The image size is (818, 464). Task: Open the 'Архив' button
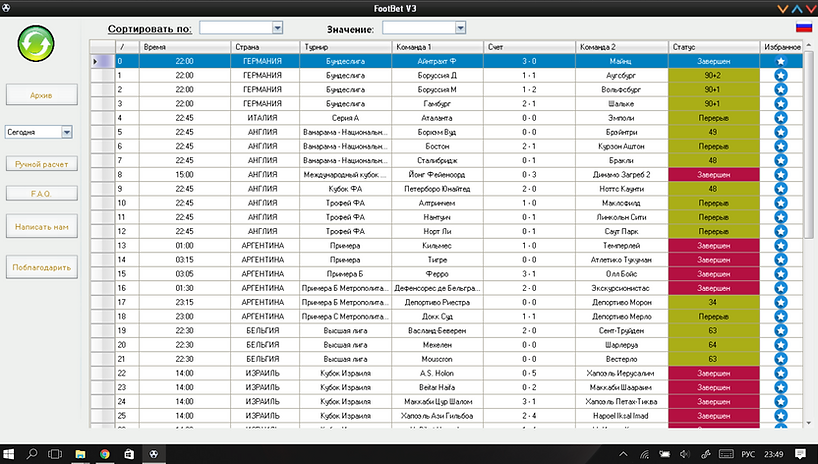40,95
